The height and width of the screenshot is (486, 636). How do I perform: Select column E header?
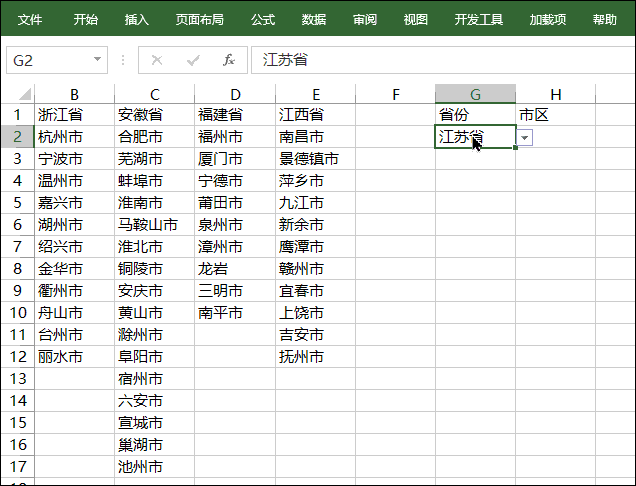click(x=316, y=94)
